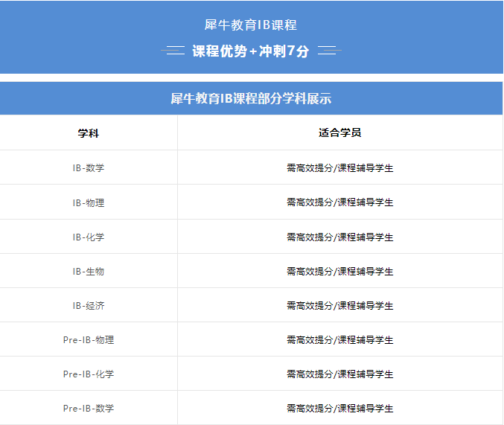Select the IB-经济 subject cell
The width and height of the screenshot is (504, 425).
click(x=89, y=305)
